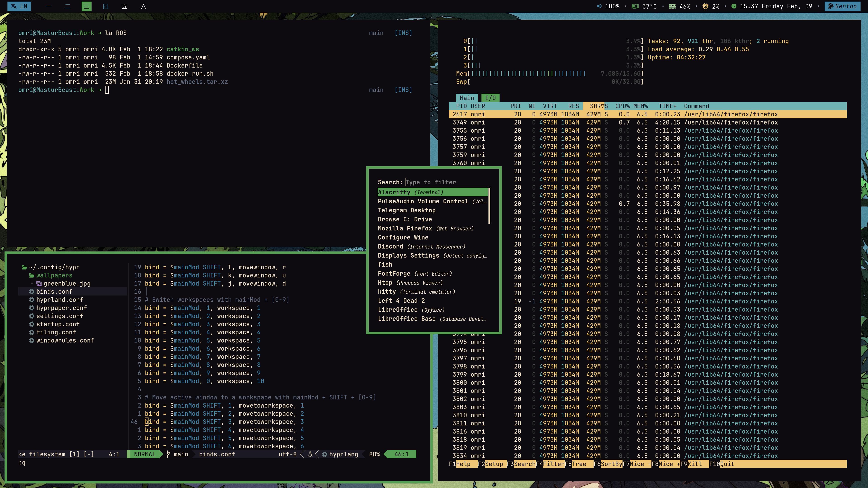Open hyprpaper.conf in the file tree
The width and height of the screenshot is (868, 488).
(x=58, y=308)
